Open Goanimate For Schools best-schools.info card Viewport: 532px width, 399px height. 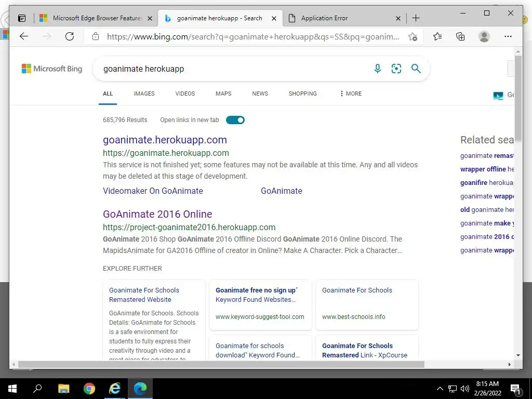click(357, 290)
